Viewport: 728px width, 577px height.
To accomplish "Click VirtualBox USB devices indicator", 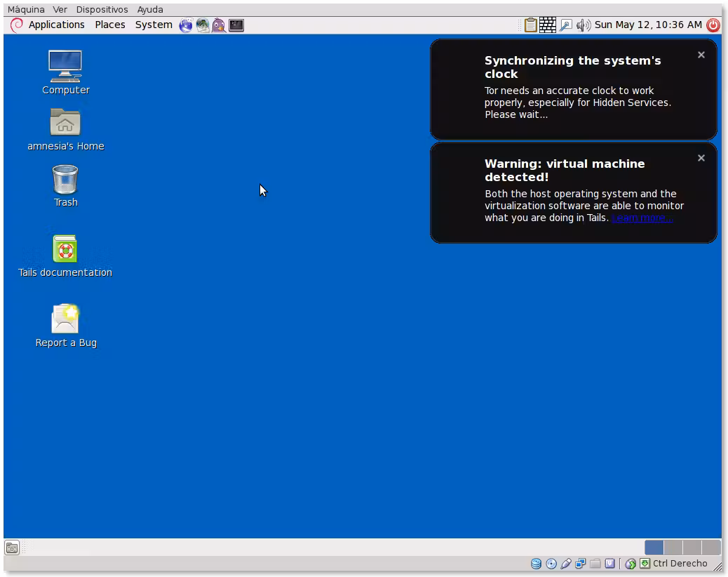I will (x=565, y=564).
